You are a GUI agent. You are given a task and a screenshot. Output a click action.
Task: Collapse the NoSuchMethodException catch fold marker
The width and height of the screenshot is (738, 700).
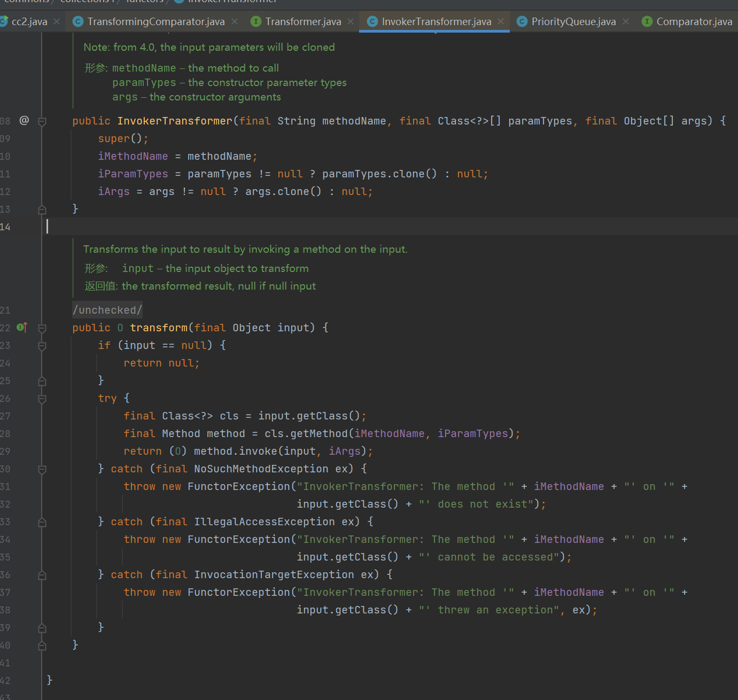click(x=42, y=469)
